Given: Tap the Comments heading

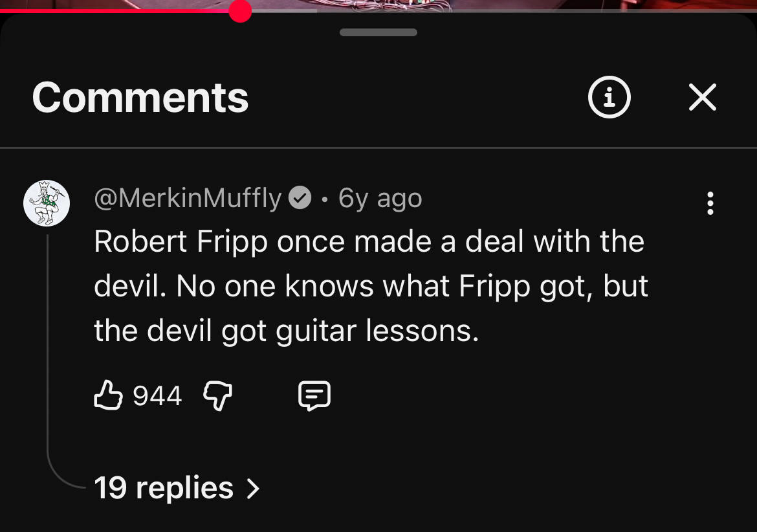Looking at the screenshot, I should tap(140, 98).
